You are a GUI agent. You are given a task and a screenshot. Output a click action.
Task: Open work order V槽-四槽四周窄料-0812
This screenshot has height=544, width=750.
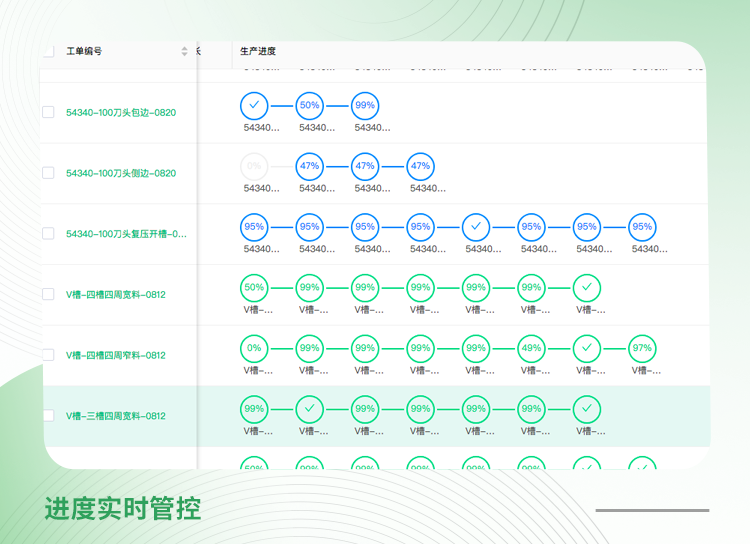point(116,355)
